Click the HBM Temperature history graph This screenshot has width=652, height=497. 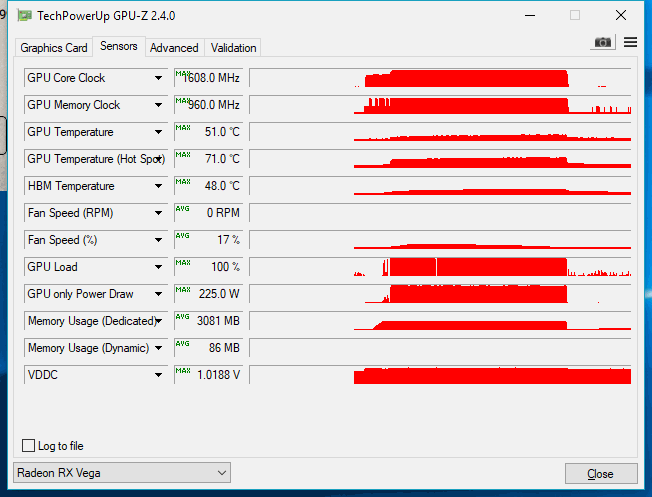point(440,186)
